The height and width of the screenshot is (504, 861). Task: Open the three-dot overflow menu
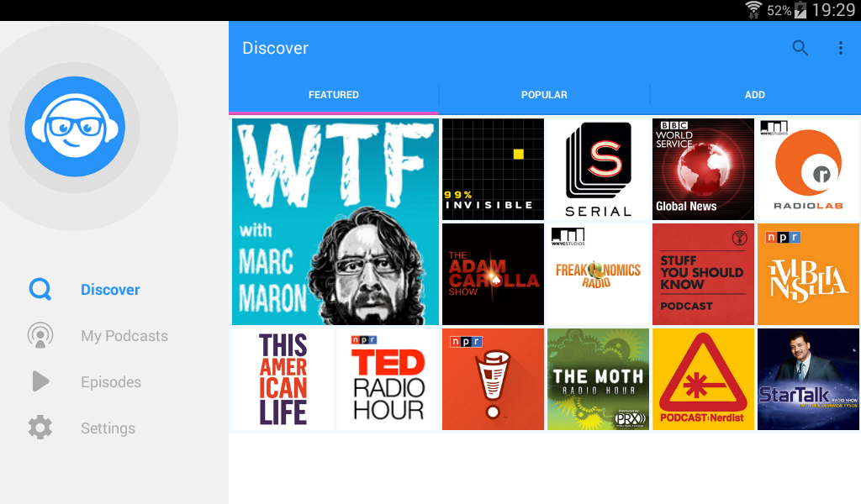[840, 48]
